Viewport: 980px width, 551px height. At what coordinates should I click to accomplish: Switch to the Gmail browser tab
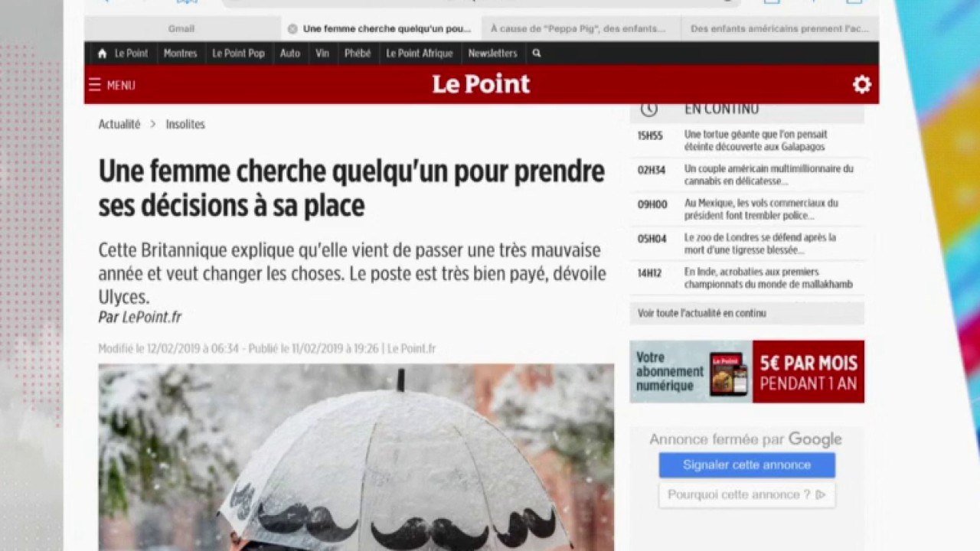[x=181, y=29]
